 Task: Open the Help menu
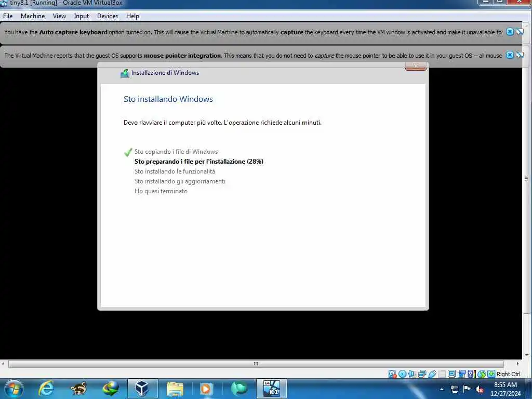pos(132,16)
